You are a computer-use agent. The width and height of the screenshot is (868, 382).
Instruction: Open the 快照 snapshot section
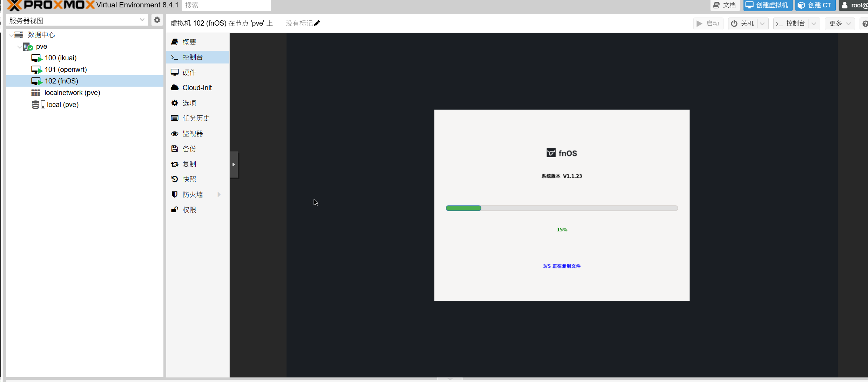point(189,179)
